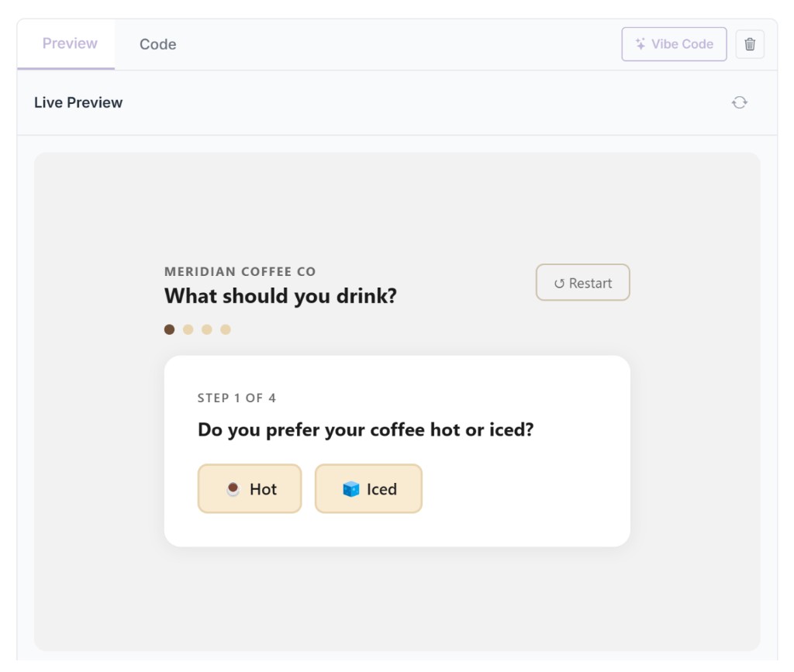Open the Code tab
Viewport: 794px width, 672px height.
point(157,44)
